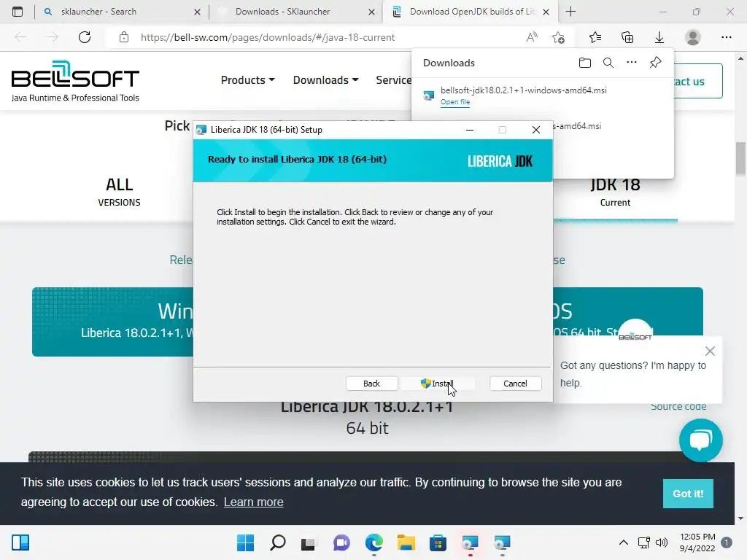Open Microsoft Store from taskbar
Screen dimensions: 747x560
tap(438, 542)
